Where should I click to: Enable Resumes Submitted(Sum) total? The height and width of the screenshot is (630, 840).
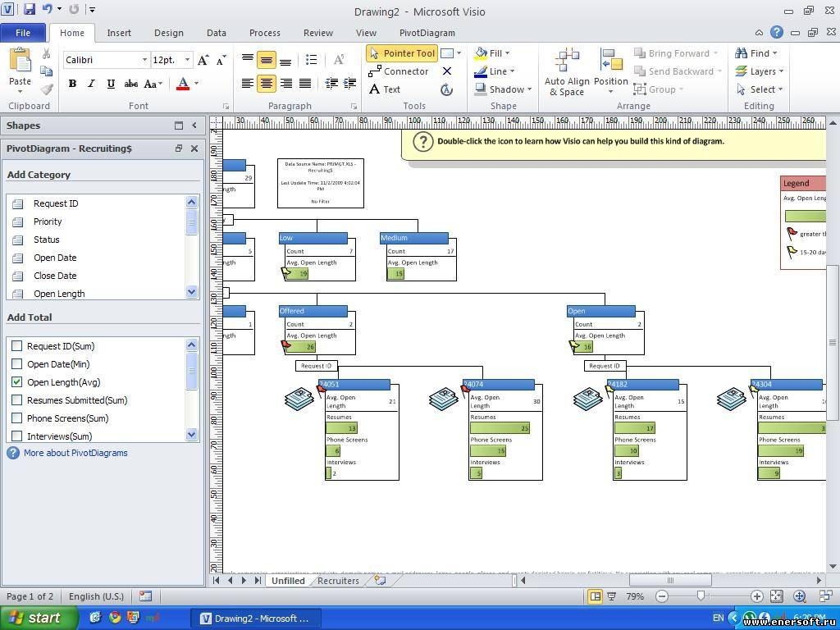17,400
